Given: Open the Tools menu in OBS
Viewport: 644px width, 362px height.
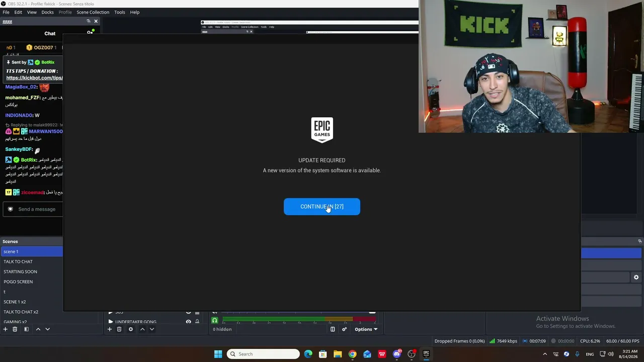Looking at the screenshot, I should tap(120, 12).
